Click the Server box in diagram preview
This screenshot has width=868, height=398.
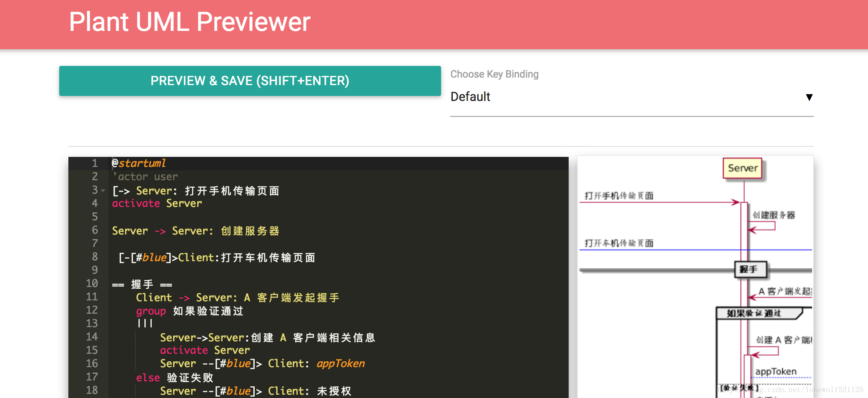click(x=743, y=168)
